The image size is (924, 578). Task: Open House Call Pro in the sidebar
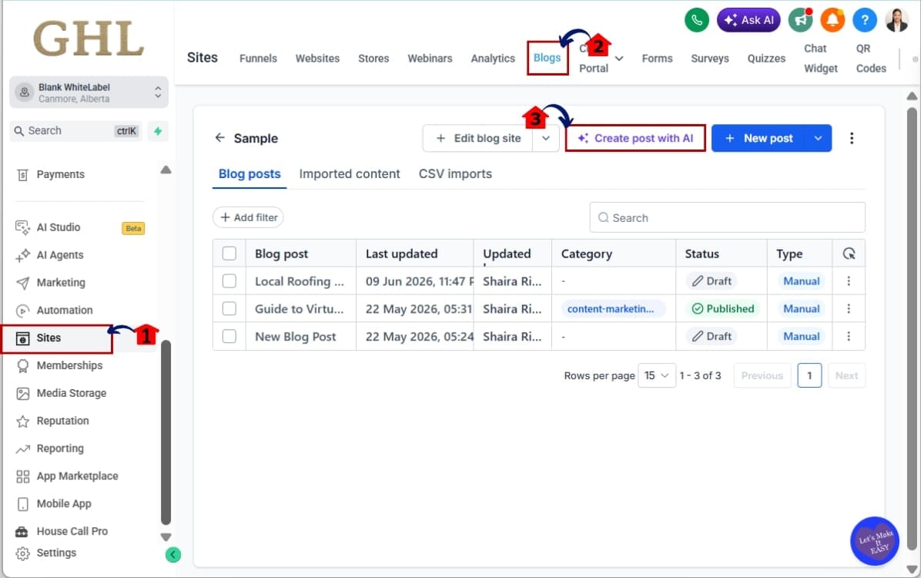(72, 532)
